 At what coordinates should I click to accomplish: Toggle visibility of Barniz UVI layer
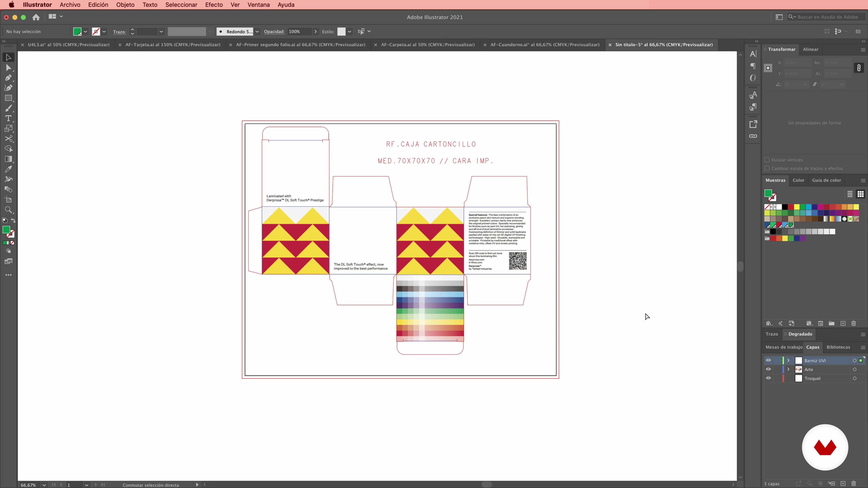768,360
